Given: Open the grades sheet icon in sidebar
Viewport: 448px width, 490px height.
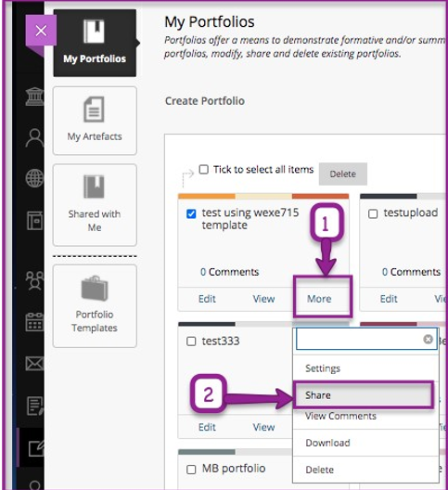Looking at the screenshot, I should pos(34,406).
